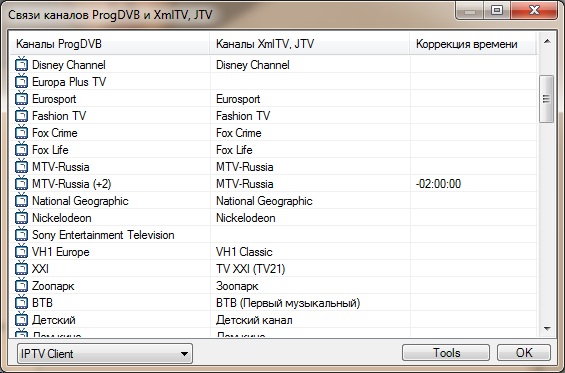This screenshot has height=373, width=565.
Task: Click the TV icon beside MTV-Russia (+2)
Action: [x=21, y=183]
